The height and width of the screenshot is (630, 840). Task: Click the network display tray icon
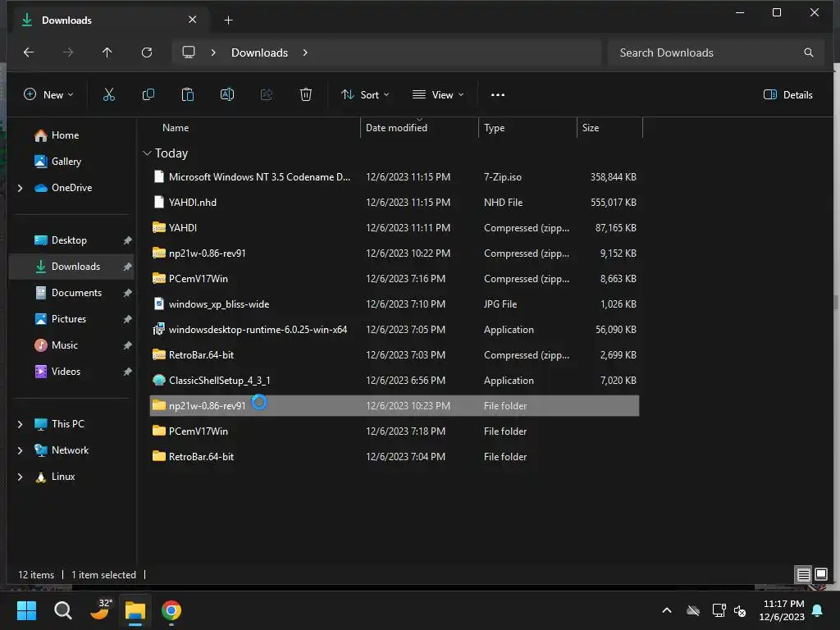click(719, 610)
